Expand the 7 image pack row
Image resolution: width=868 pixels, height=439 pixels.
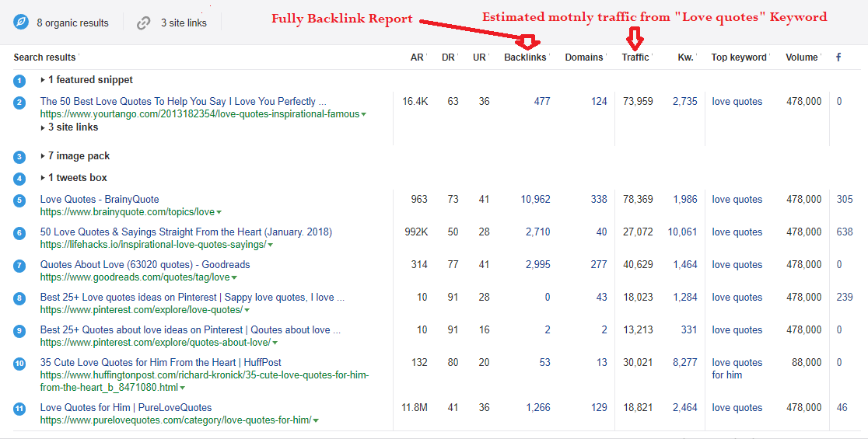43,156
